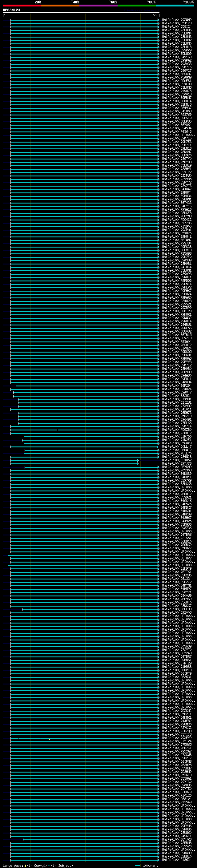Open hit UniRef100_O49169
The height and width of the screenshot is (868, 197).
pyautogui.click(x=177, y=57)
